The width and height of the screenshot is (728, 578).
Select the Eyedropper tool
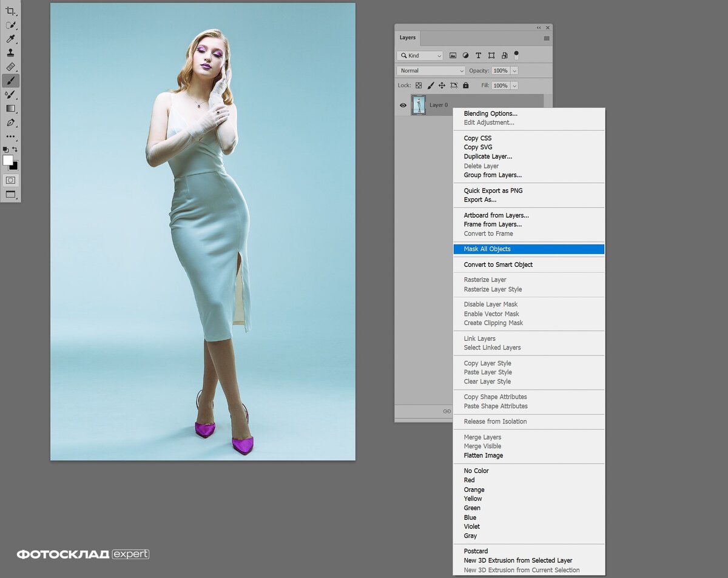point(10,39)
